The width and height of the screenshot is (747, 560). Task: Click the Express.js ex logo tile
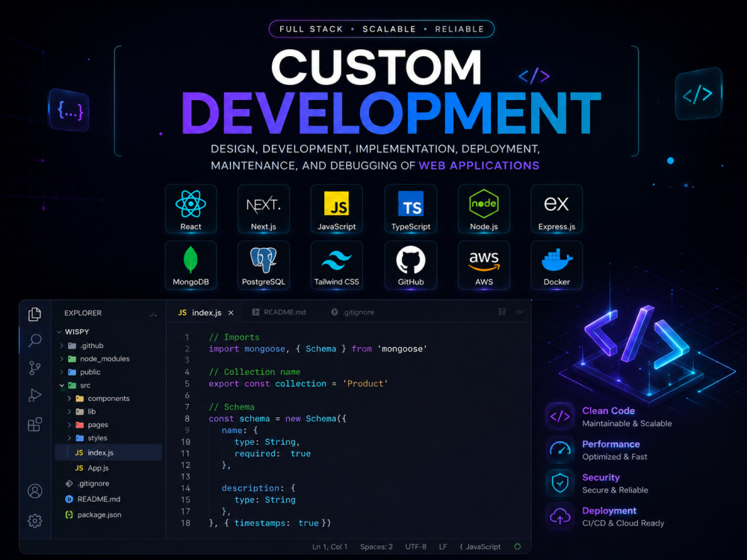pyautogui.click(x=557, y=208)
